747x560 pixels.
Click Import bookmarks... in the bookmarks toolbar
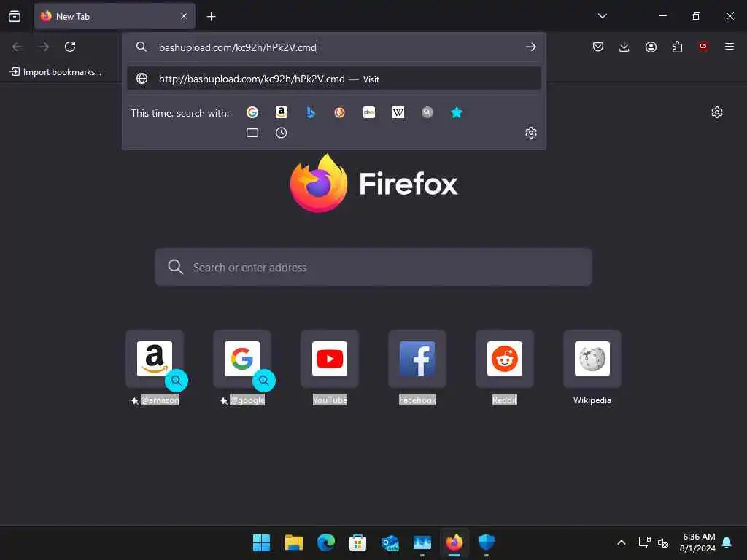[x=55, y=72]
